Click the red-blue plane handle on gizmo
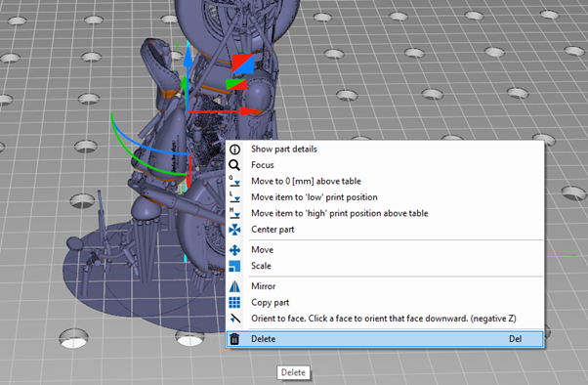Viewport: 588px width, 385px height. click(x=243, y=64)
